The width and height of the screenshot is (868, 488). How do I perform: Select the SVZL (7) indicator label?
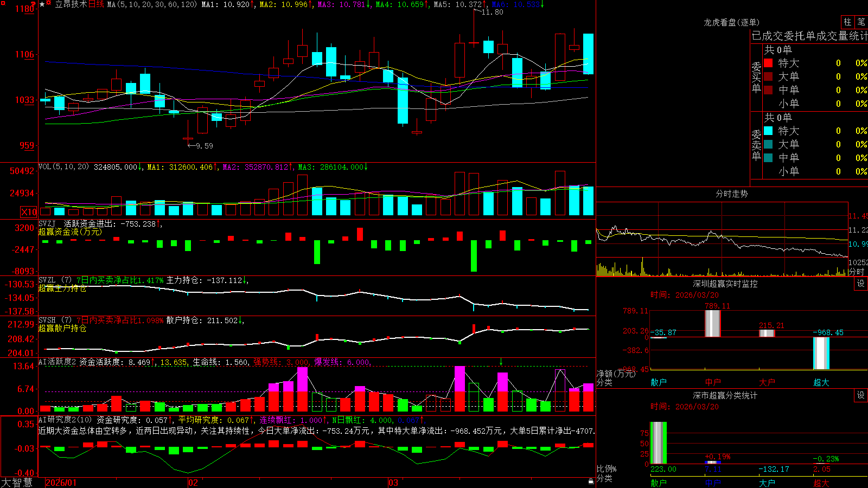55,280
